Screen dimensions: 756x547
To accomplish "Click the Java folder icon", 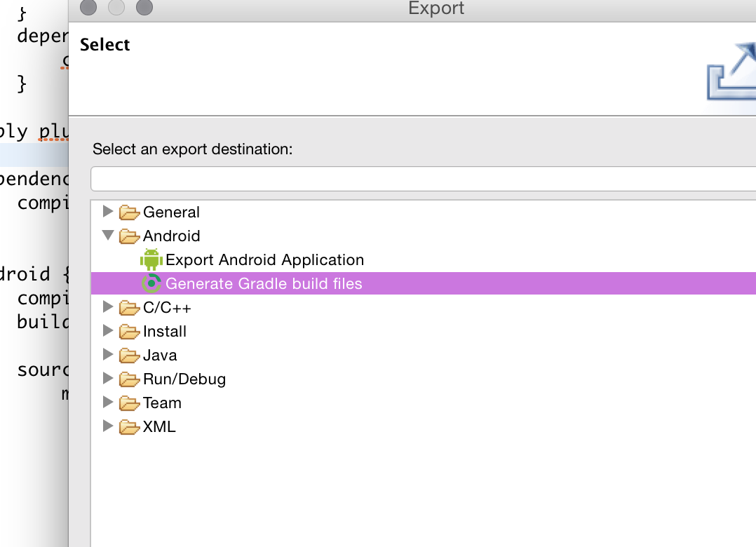I will 129,355.
